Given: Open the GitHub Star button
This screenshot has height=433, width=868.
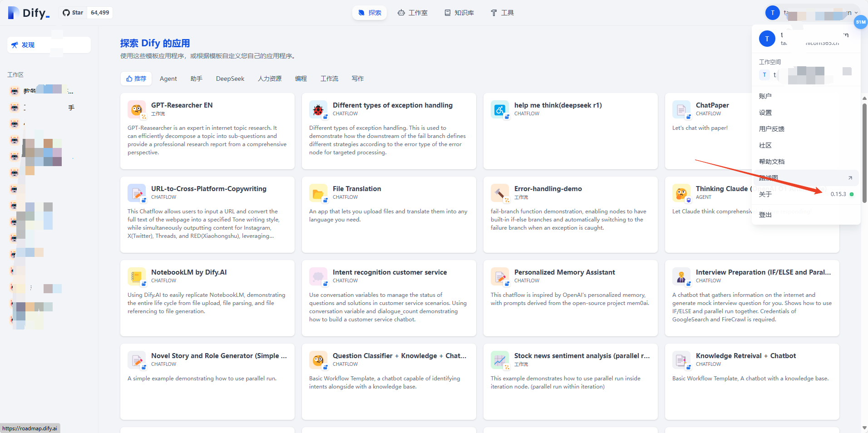Looking at the screenshot, I should tap(73, 13).
